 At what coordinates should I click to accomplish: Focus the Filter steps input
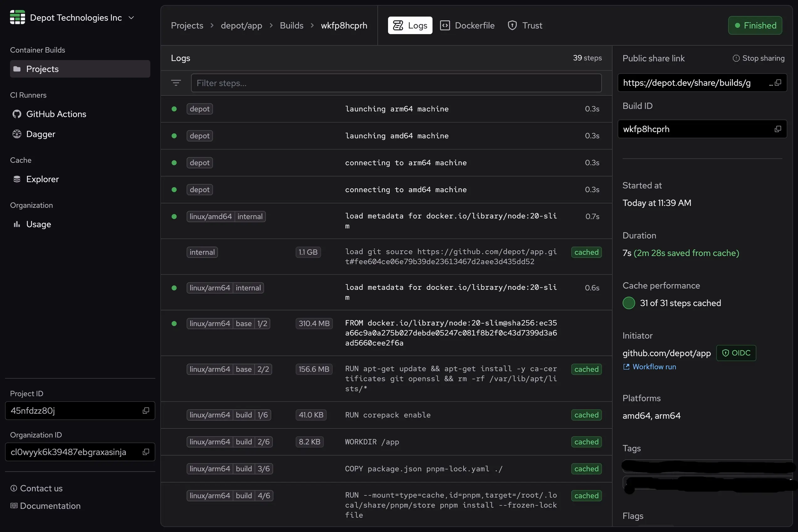(396, 83)
